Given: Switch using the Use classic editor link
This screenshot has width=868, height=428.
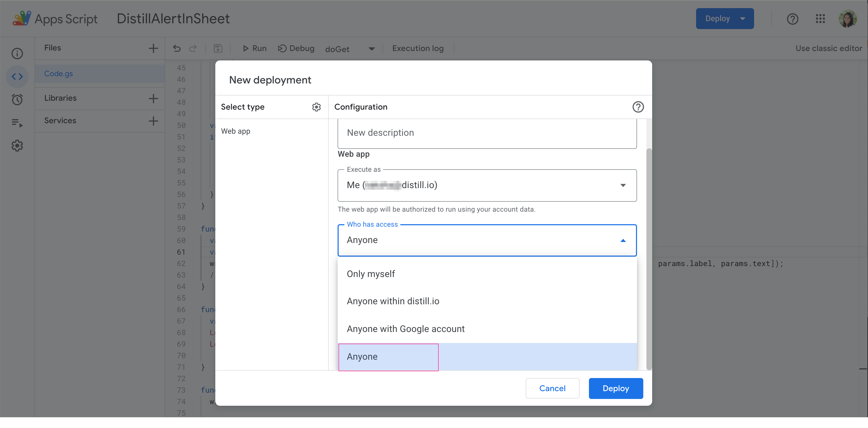Looking at the screenshot, I should pyautogui.click(x=830, y=48).
